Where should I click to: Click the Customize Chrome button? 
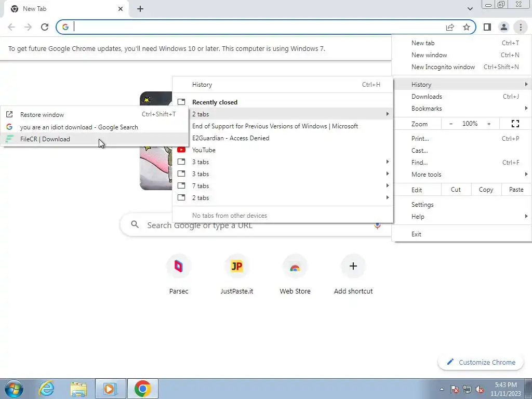481,362
